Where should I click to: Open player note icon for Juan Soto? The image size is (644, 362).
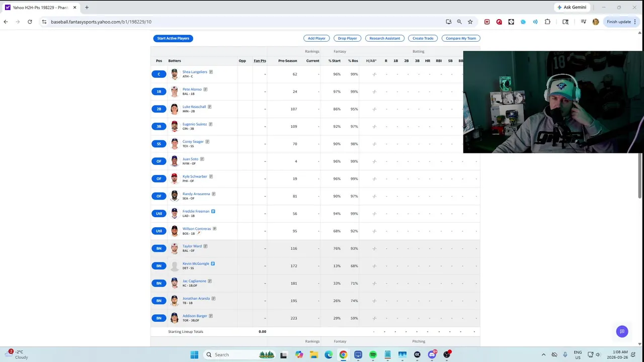coord(202,159)
